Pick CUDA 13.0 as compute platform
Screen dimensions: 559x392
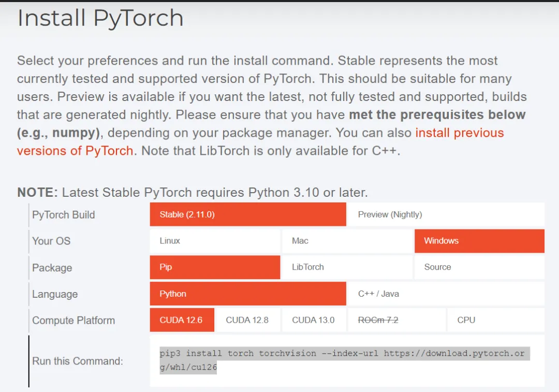click(314, 320)
